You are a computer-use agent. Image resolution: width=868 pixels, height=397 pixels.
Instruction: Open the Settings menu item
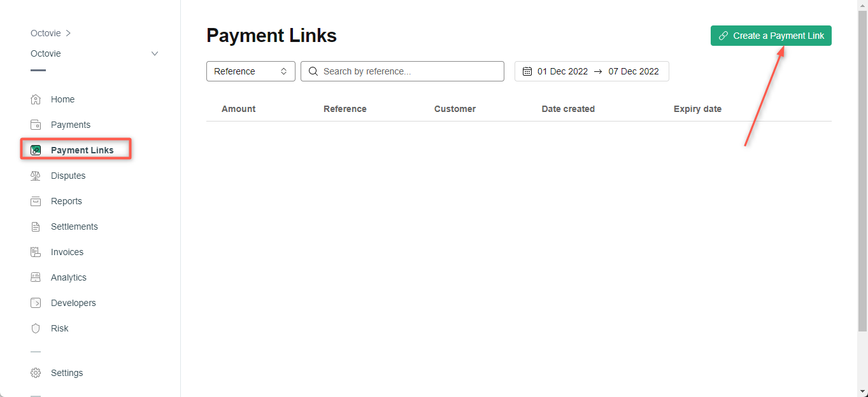66,373
